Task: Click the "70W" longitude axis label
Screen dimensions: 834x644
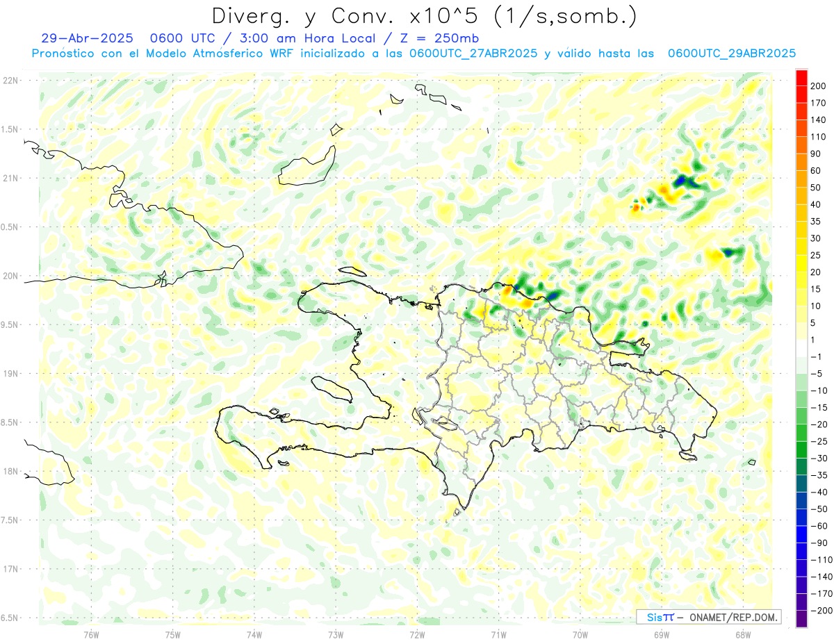Action: coord(580,634)
